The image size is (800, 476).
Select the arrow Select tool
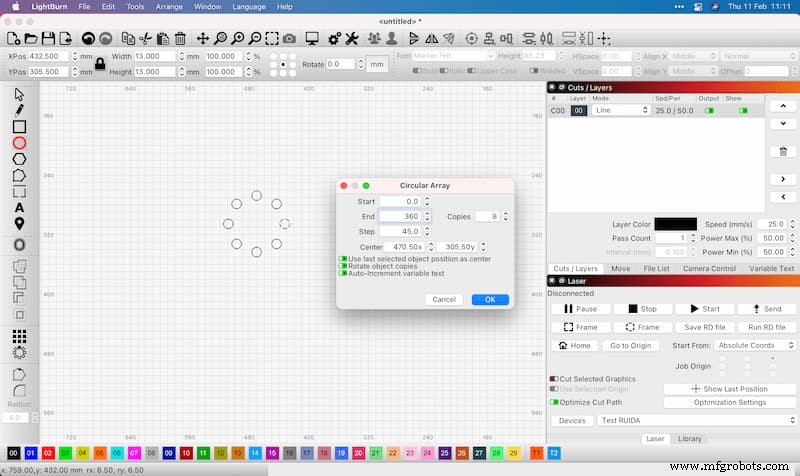(19, 95)
